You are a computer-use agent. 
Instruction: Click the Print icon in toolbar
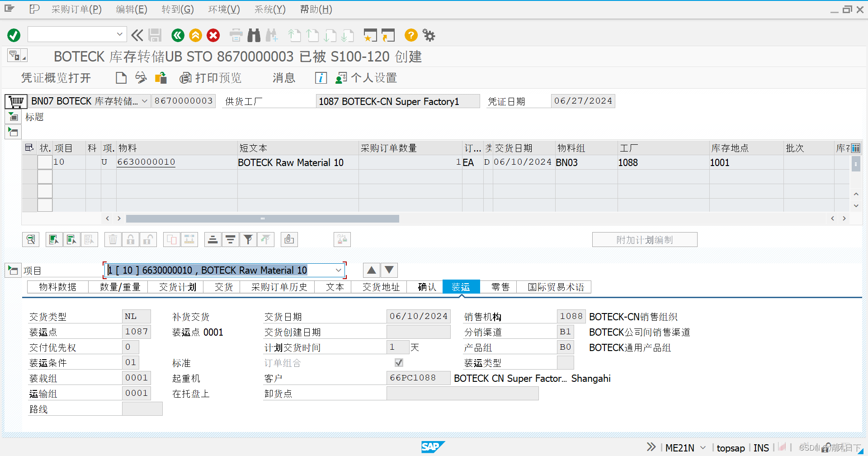[236, 35]
